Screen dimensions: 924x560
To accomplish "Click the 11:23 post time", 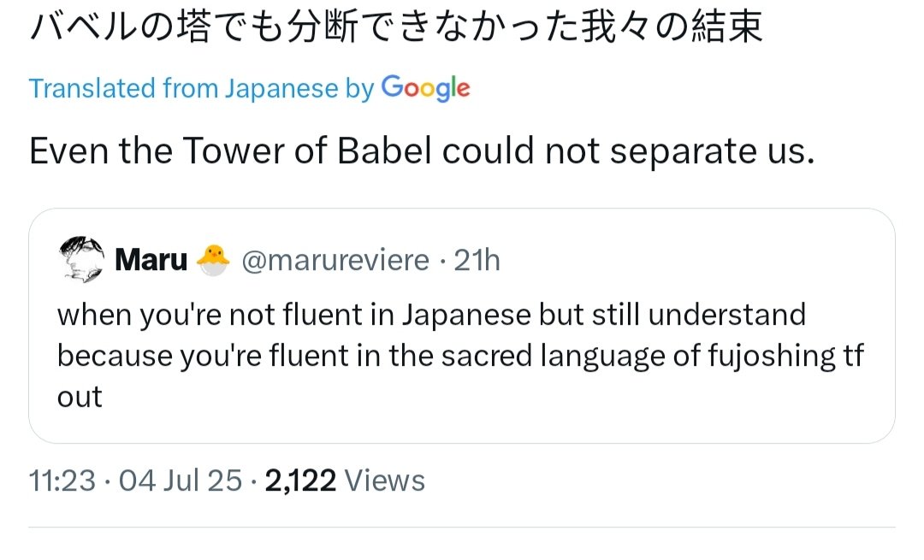I will coord(62,480).
